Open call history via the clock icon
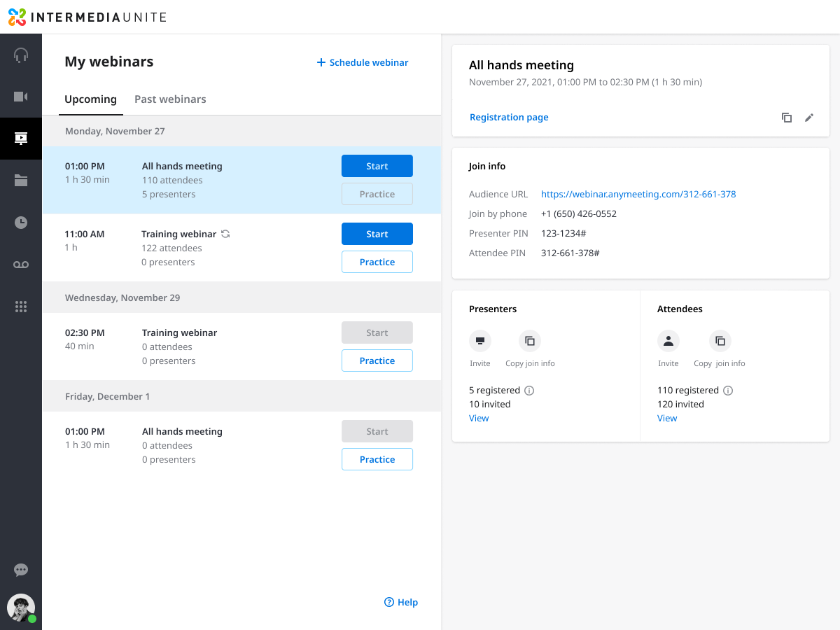This screenshot has height=630, width=840. click(x=21, y=223)
